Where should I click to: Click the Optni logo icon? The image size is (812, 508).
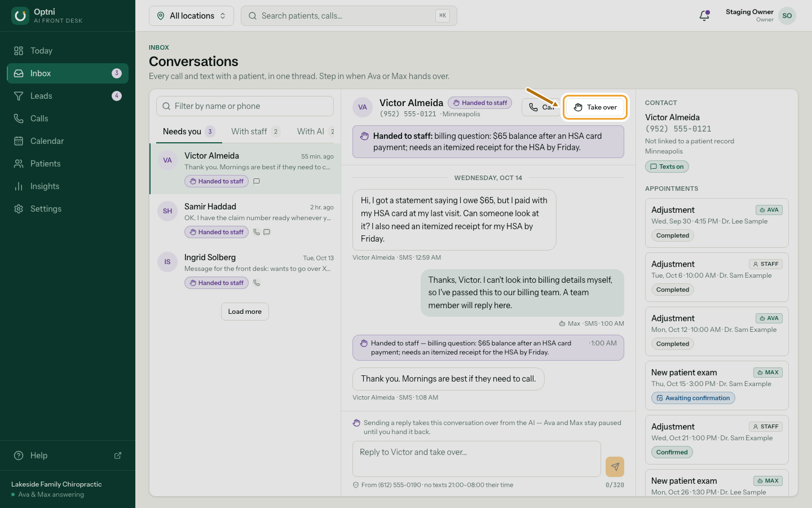(x=20, y=16)
